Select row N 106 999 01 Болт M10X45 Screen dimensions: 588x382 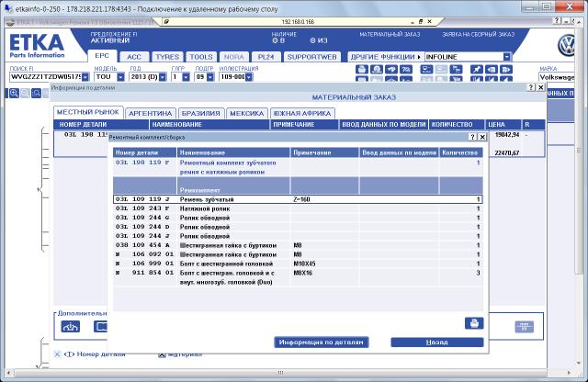pos(298,264)
